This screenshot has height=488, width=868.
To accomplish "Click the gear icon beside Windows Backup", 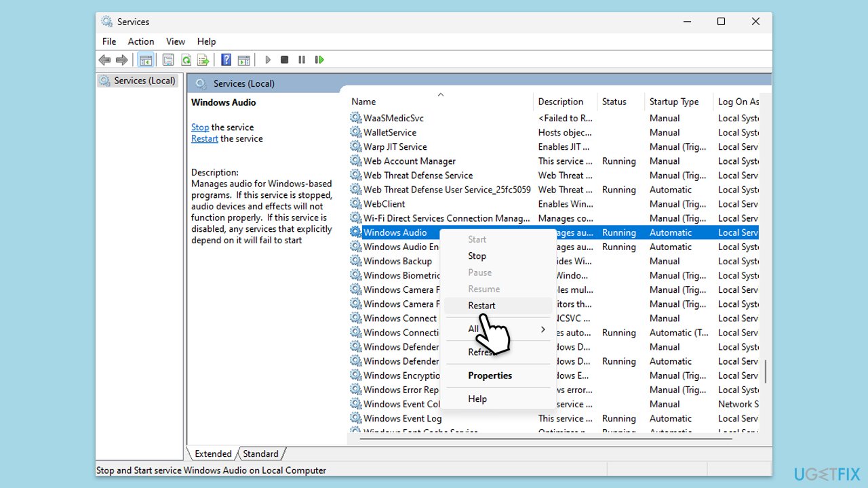I will point(355,261).
